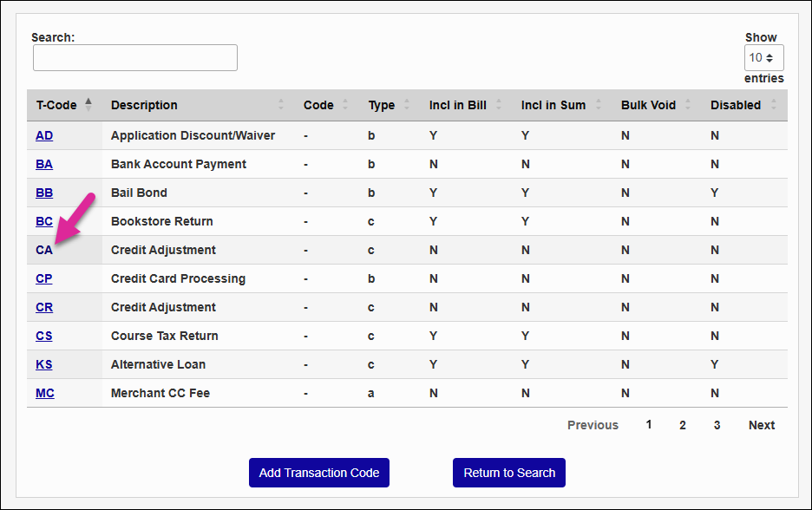Select the Credit Card Processing description

tap(178, 278)
